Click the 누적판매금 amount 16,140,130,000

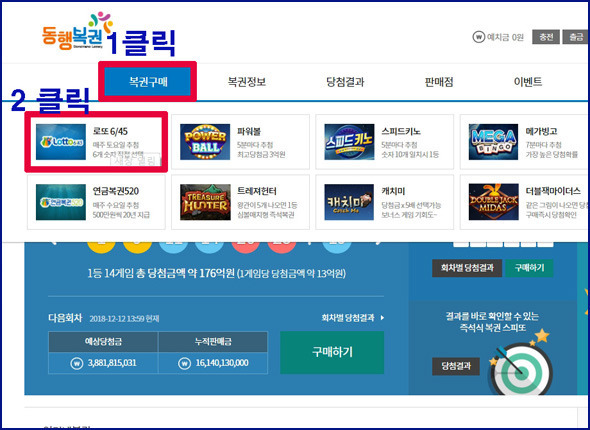(x=222, y=363)
